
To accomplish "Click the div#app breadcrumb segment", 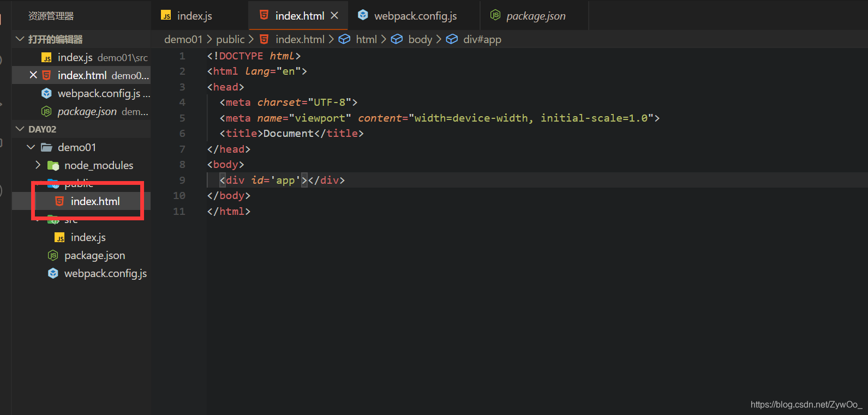I will [x=482, y=39].
